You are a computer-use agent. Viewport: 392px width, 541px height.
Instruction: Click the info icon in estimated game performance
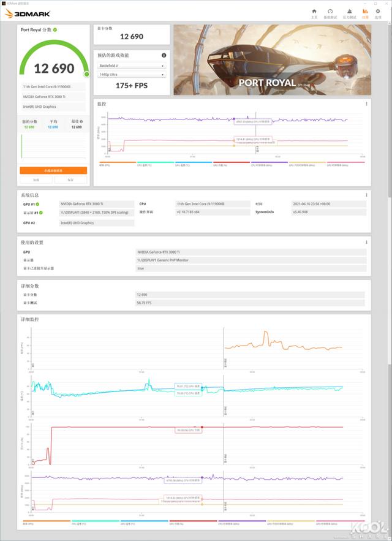coord(164,55)
